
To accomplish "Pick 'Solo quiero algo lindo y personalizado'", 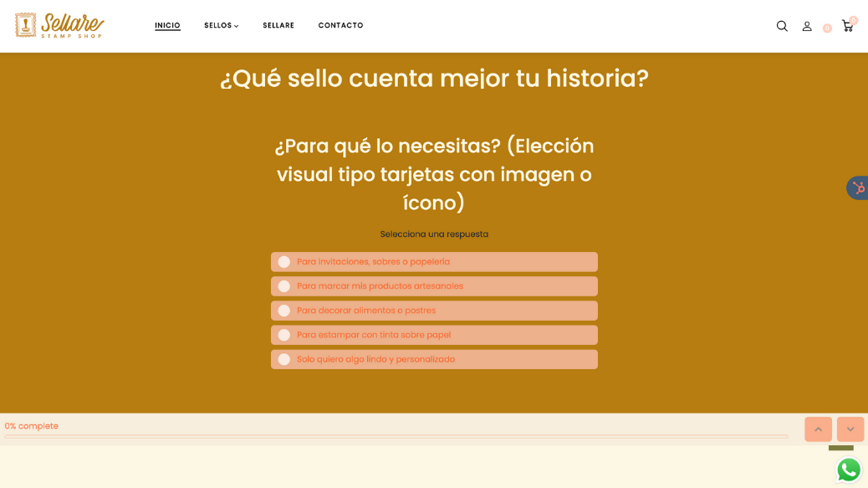I will tap(434, 359).
